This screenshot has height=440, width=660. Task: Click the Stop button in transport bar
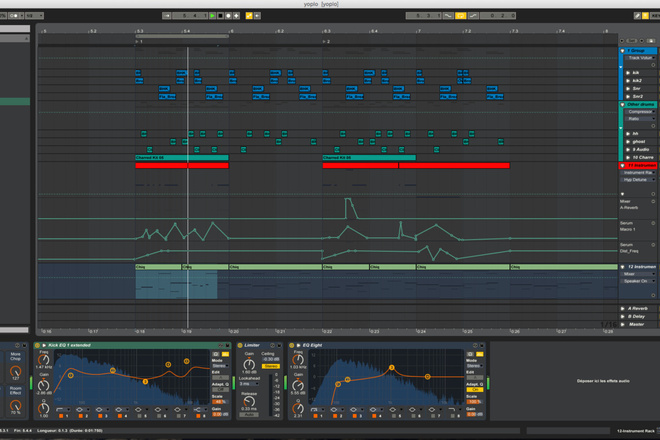(221, 16)
